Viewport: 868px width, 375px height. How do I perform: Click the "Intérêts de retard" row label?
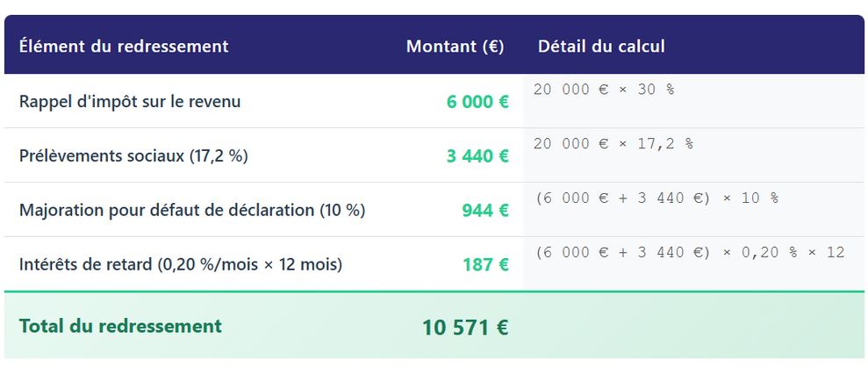(x=181, y=264)
